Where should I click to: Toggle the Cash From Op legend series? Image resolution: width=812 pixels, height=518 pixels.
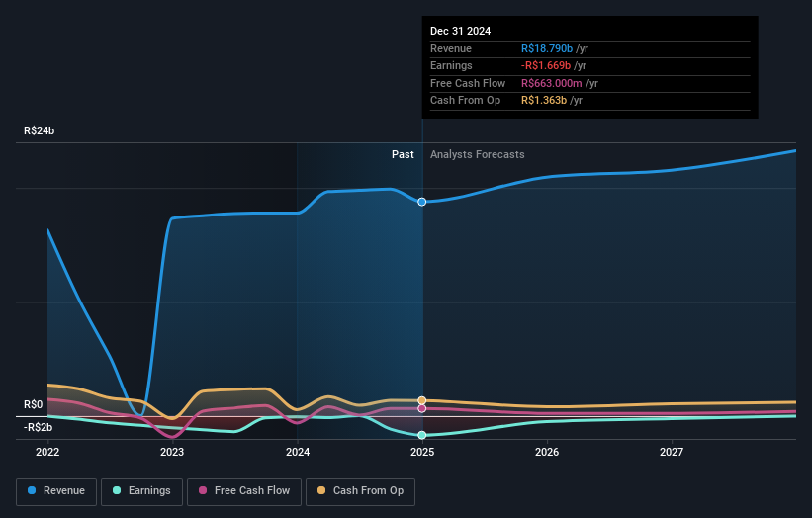(x=360, y=491)
